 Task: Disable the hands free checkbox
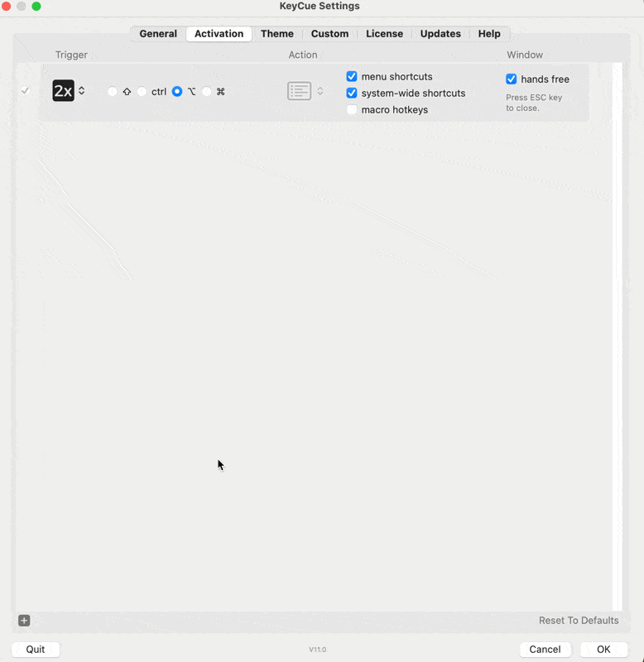coord(512,79)
